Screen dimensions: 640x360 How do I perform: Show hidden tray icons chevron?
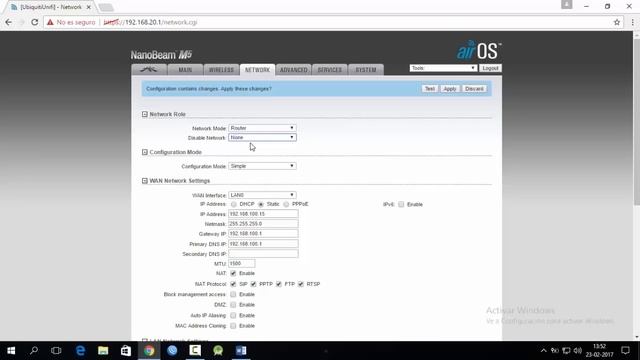coord(543,351)
